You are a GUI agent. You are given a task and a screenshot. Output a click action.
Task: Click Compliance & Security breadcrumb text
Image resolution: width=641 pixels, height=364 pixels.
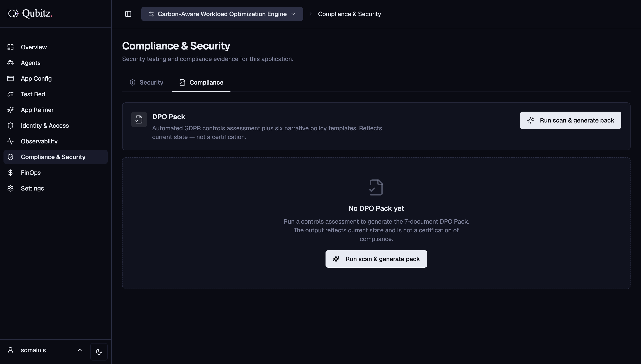point(349,14)
